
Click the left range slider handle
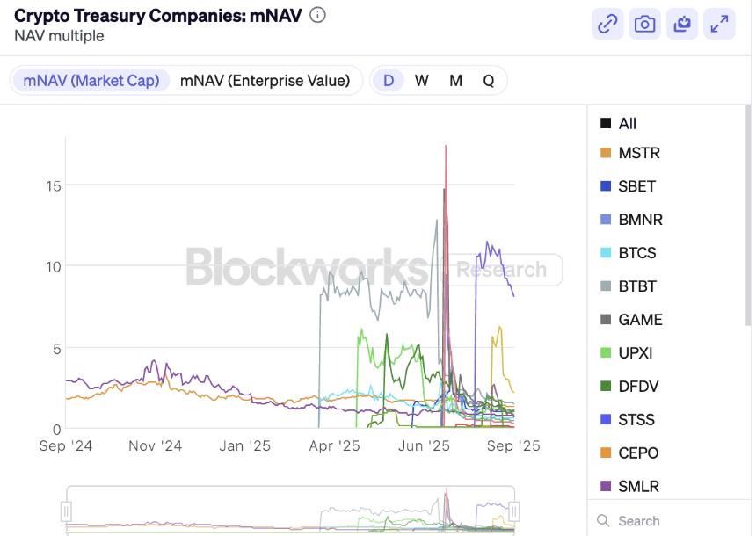(66, 511)
